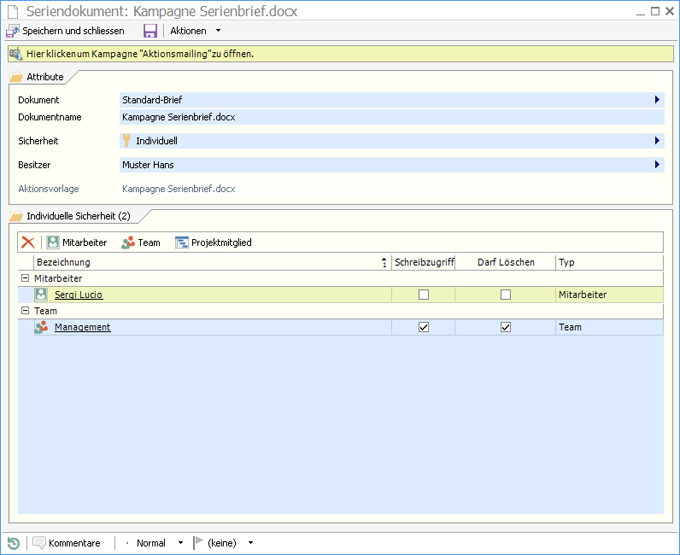Click the purple floppy disk save icon
Image resolution: width=680 pixels, height=555 pixels.
(150, 31)
